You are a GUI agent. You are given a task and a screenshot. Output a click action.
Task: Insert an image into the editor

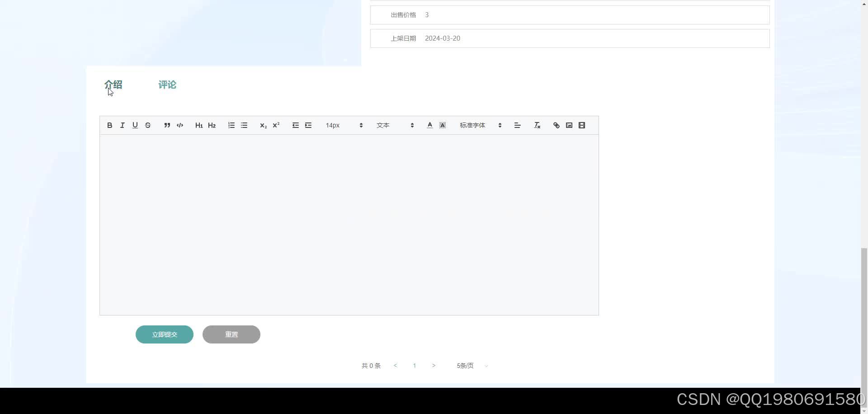tap(569, 125)
